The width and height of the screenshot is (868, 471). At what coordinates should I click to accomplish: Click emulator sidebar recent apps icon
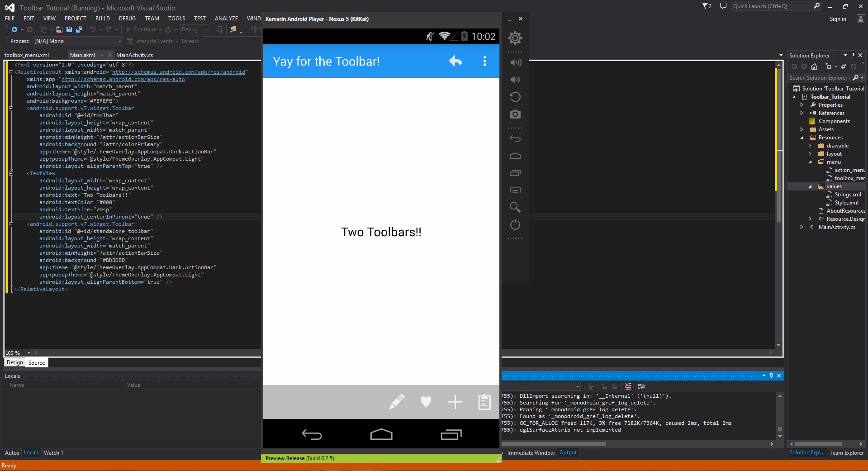(515, 173)
